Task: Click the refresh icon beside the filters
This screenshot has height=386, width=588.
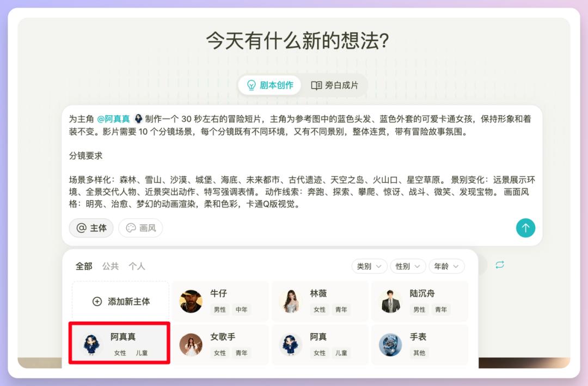Action: tap(499, 265)
